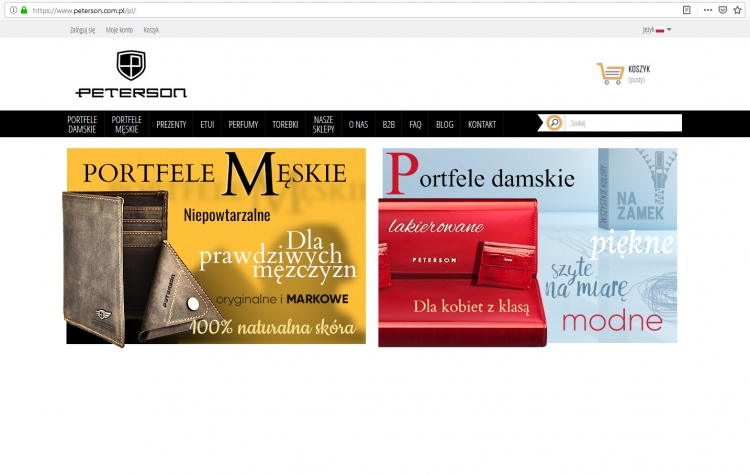Go to the Kontakt page
The width and height of the screenshot is (750, 475).
[482, 124]
